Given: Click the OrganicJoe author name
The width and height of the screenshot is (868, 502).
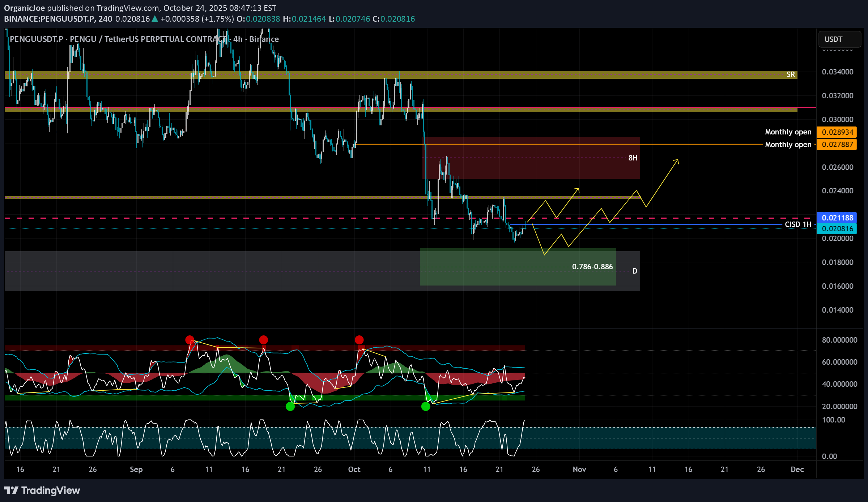Looking at the screenshot, I should (24, 8).
